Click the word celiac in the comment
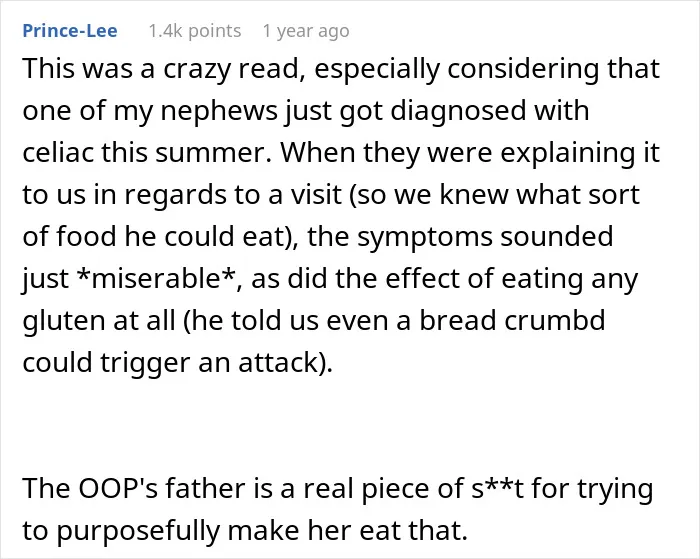This screenshot has width=700, height=559. [58, 152]
